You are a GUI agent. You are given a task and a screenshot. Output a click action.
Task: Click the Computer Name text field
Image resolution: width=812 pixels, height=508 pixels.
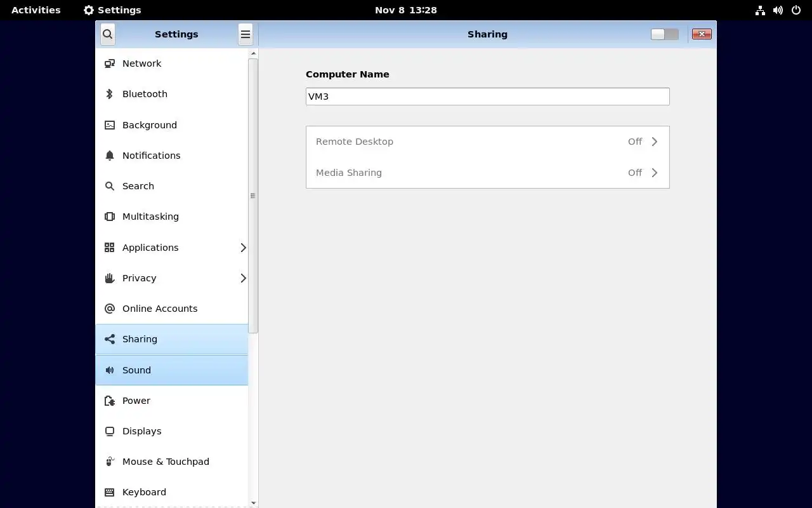pyautogui.click(x=487, y=97)
